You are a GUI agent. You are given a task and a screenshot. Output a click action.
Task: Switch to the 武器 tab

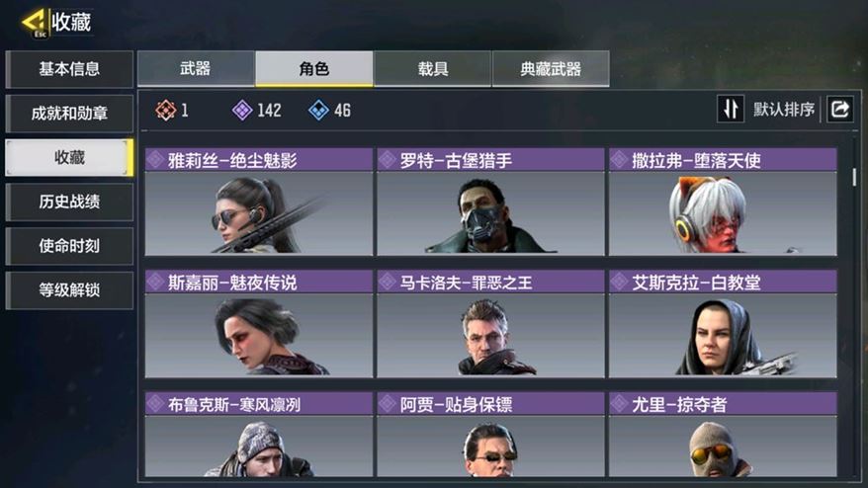coord(196,68)
